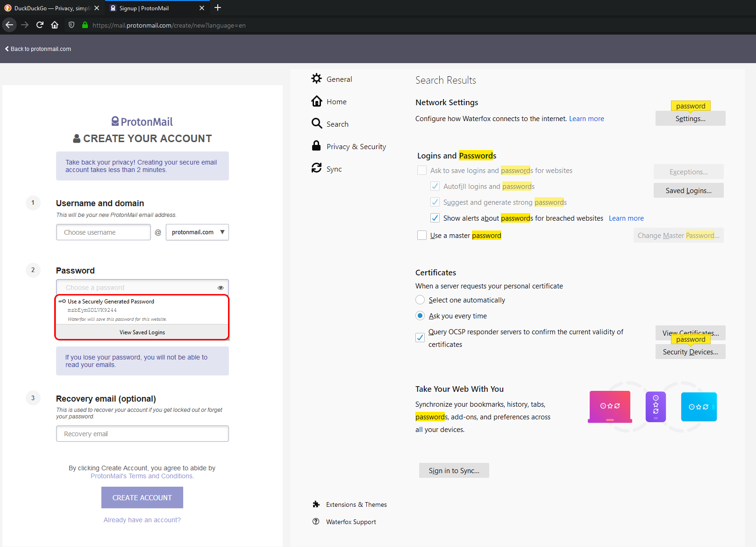The image size is (756, 547).
Task: Open the protonmail.com domain dropdown
Action: 197,232
